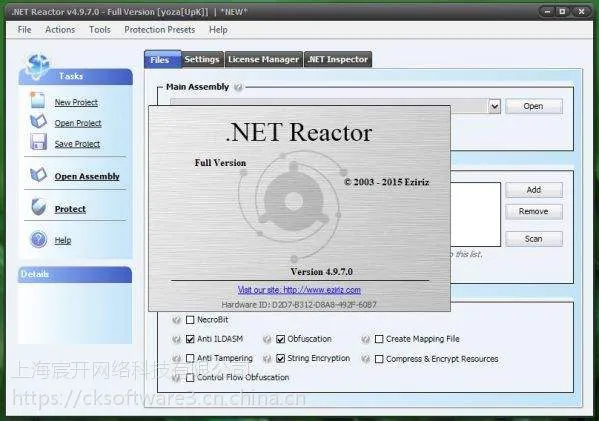Click help icon beside Anti ILDASM
This screenshot has height=421, width=599.
click(176, 339)
